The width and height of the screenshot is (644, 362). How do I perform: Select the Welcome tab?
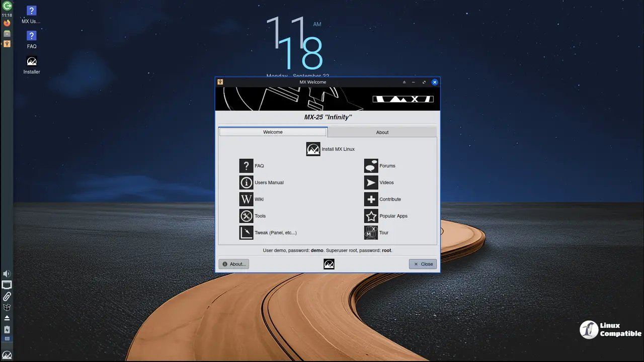(x=273, y=132)
